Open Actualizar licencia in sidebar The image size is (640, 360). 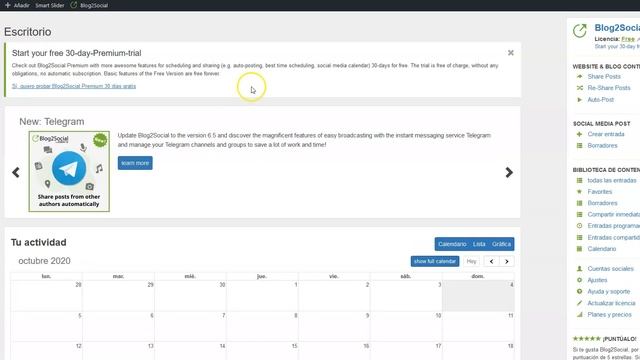click(x=611, y=303)
